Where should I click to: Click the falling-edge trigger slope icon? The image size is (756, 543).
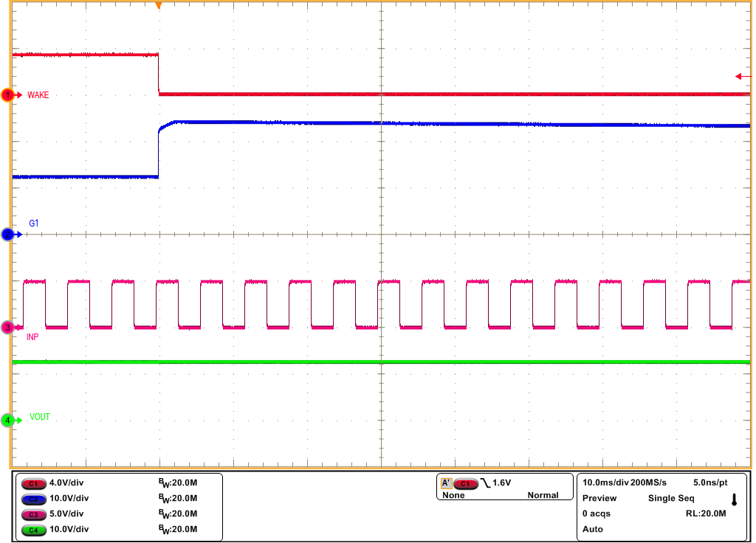pyautogui.click(x=486, y=482)
